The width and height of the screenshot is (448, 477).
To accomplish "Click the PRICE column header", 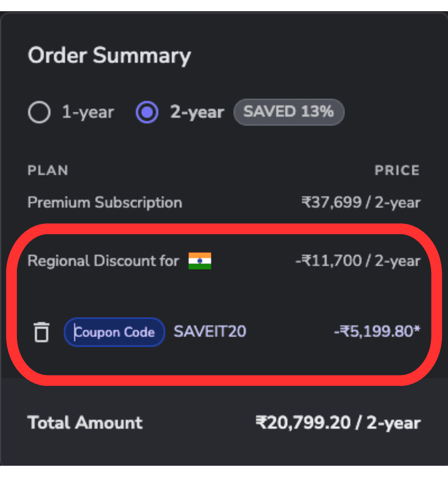I will click(x=397, y=170).
